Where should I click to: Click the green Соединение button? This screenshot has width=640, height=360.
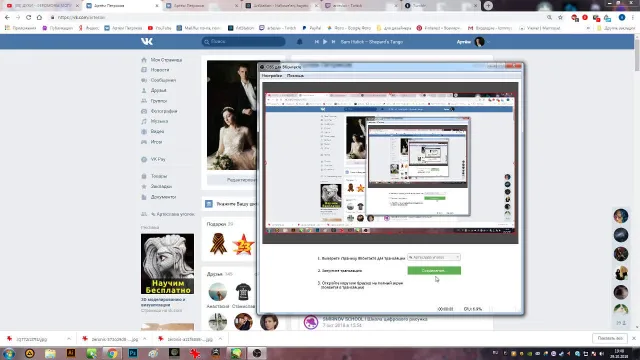tap(434, 271)
